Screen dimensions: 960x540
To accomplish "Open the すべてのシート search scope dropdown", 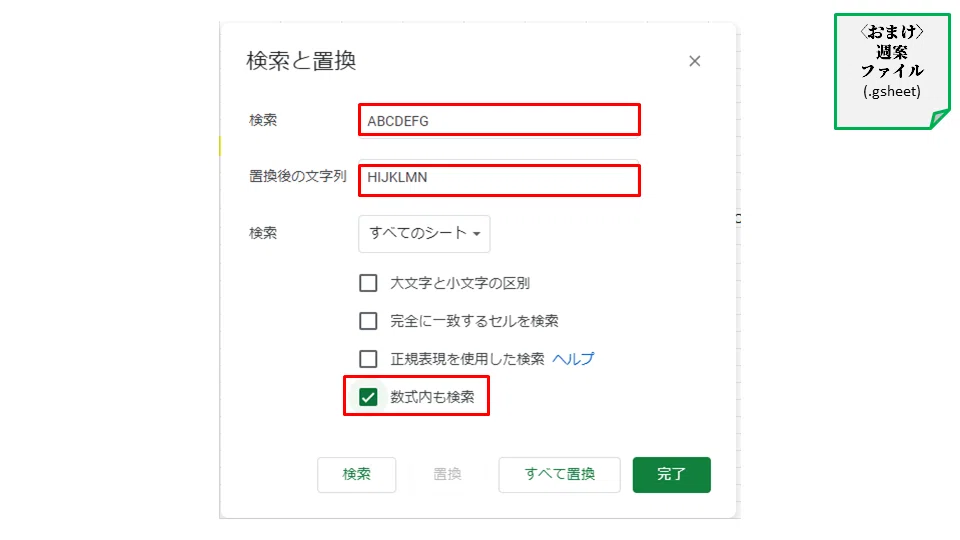I will (424, 234).
